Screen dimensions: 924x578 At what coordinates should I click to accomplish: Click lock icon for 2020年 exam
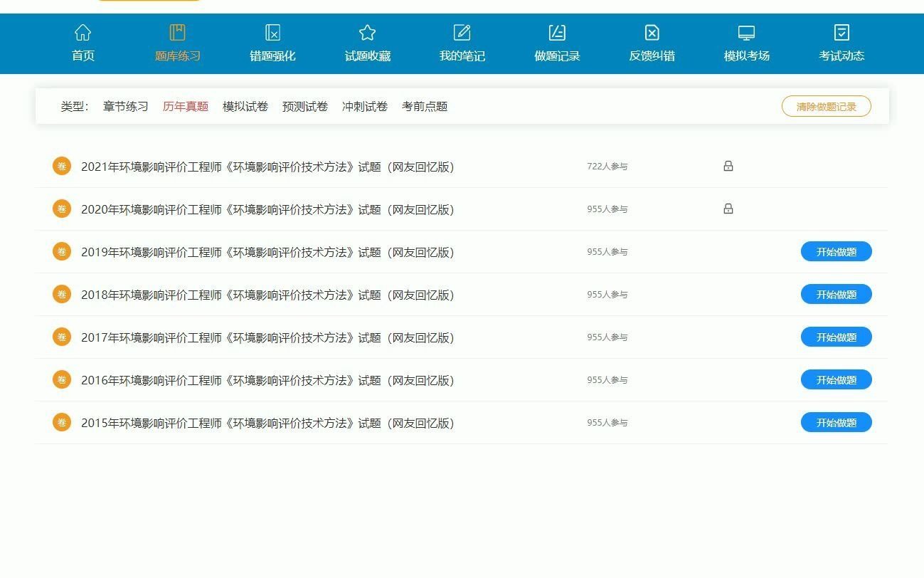(728, 209)
